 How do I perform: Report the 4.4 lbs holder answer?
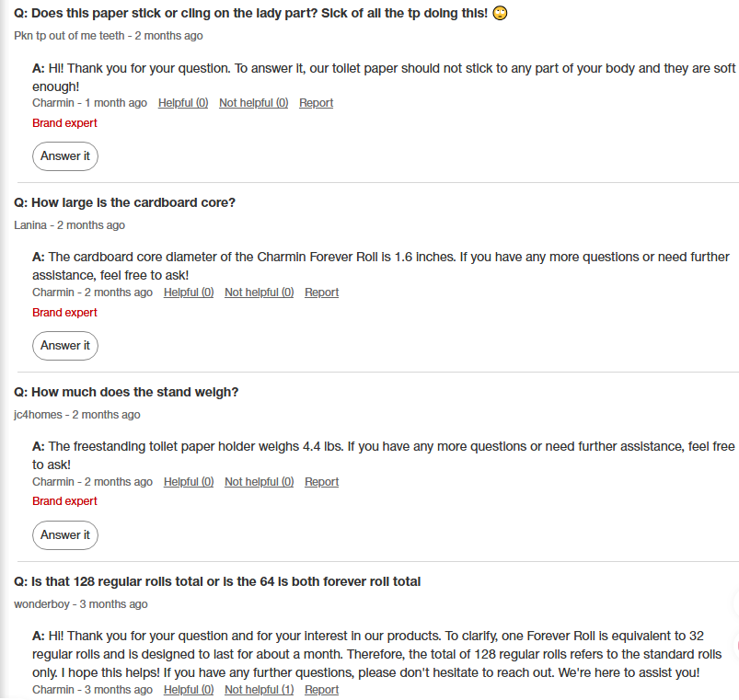pos(321,482)
